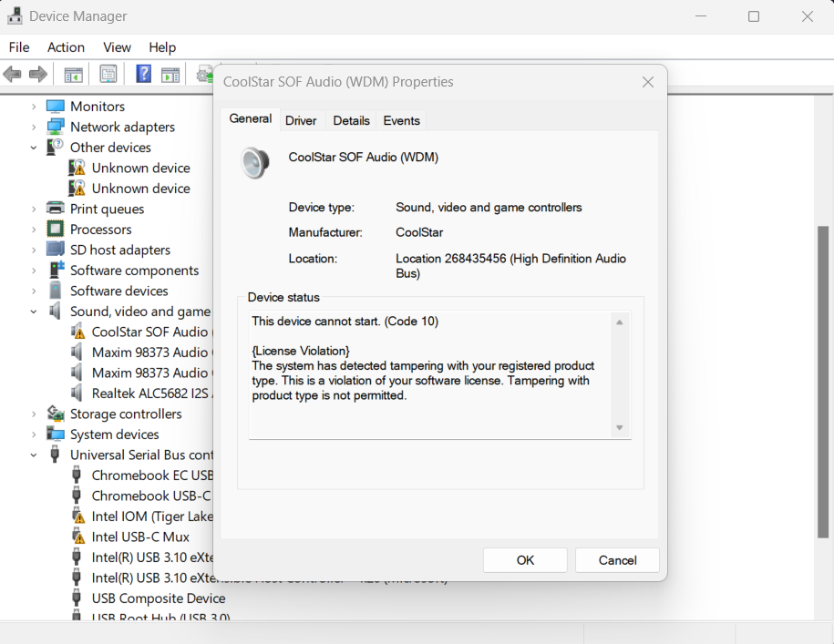
Task: Expand the Processors category
Action: point(34,230)
